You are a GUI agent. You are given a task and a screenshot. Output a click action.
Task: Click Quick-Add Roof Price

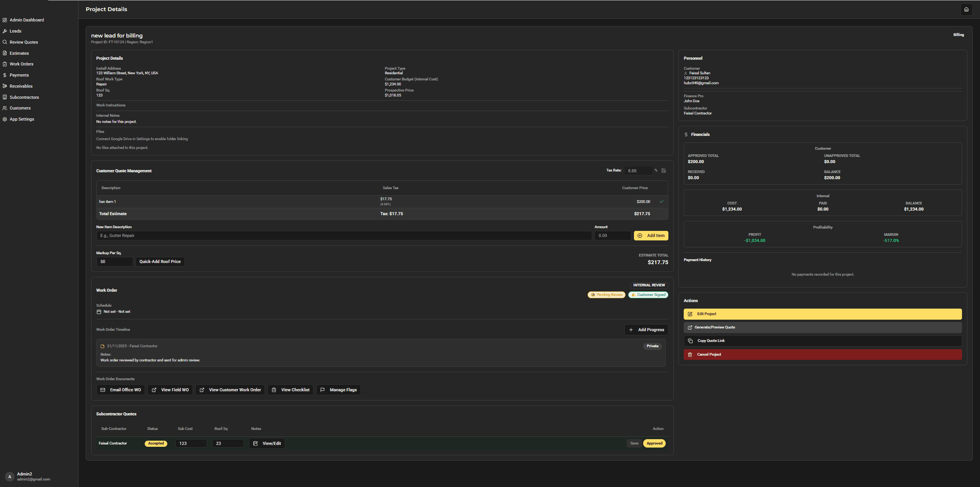[160, 261]
